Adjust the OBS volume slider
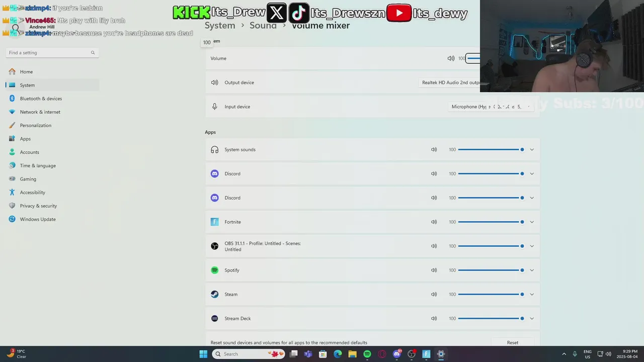 (x=492, y=246)
